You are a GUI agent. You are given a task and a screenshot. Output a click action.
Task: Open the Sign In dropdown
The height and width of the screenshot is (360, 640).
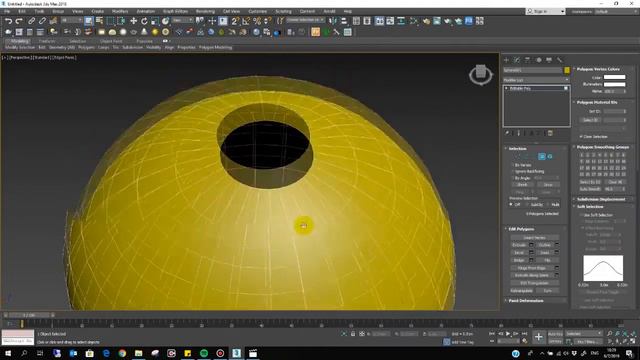(546, 12)
